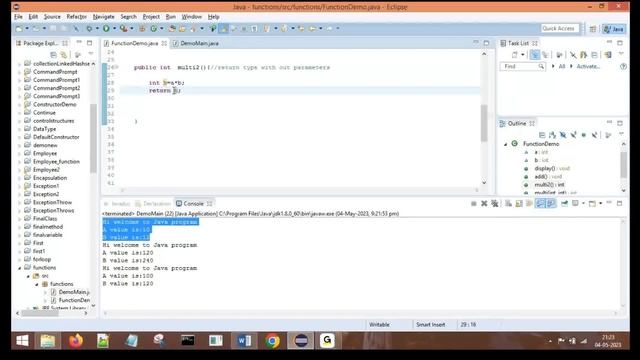Click the Open Perspective icon
Viewport: 640px width, 360px height.
[593, 29]
